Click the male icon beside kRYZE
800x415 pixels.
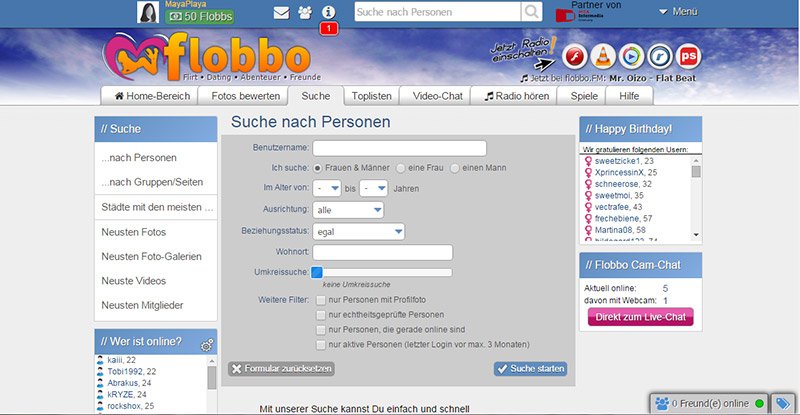[100, 395]
